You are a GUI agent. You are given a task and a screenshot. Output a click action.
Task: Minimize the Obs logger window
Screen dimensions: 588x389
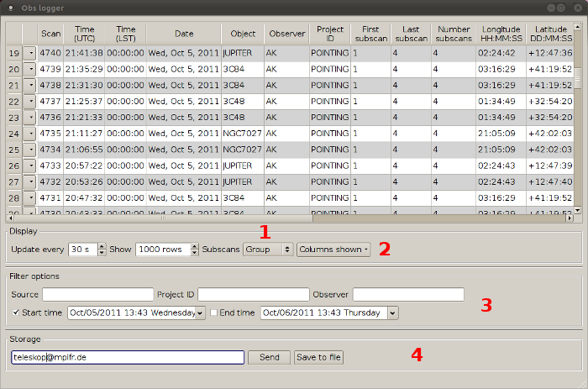(x=551, y=8)
